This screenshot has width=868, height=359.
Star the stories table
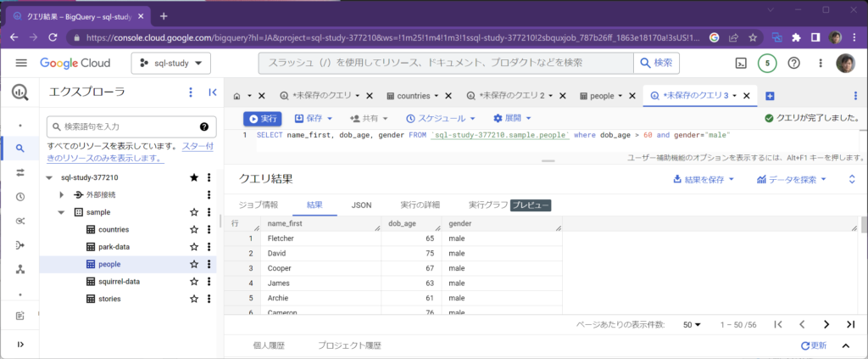coord(194,299)
